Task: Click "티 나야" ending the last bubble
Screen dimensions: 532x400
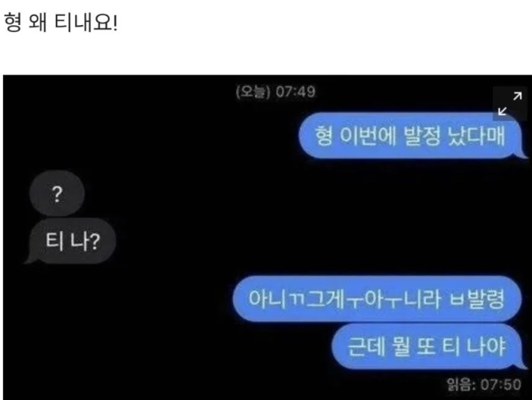Action: point(474,347)
